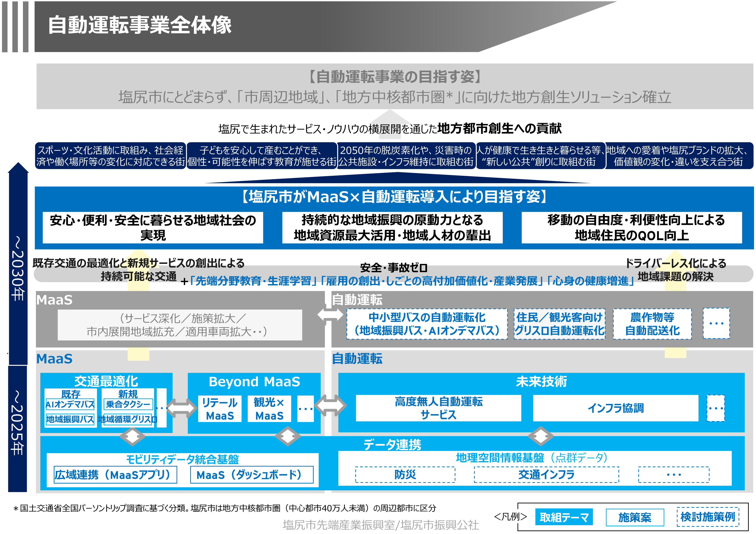The image size is (756, 534).
Task: Click the 観光×MaaS box
Action: tap(269, 409)
